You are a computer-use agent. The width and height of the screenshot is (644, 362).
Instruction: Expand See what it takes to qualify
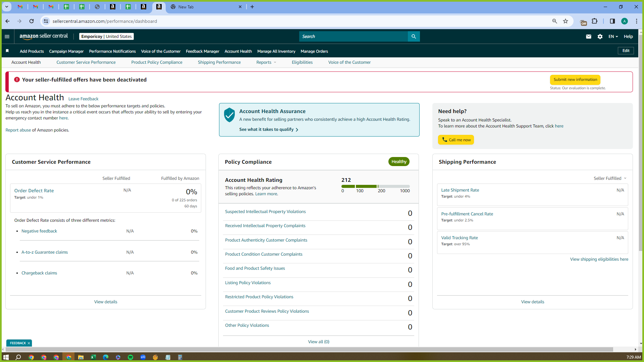coord(269,130)
